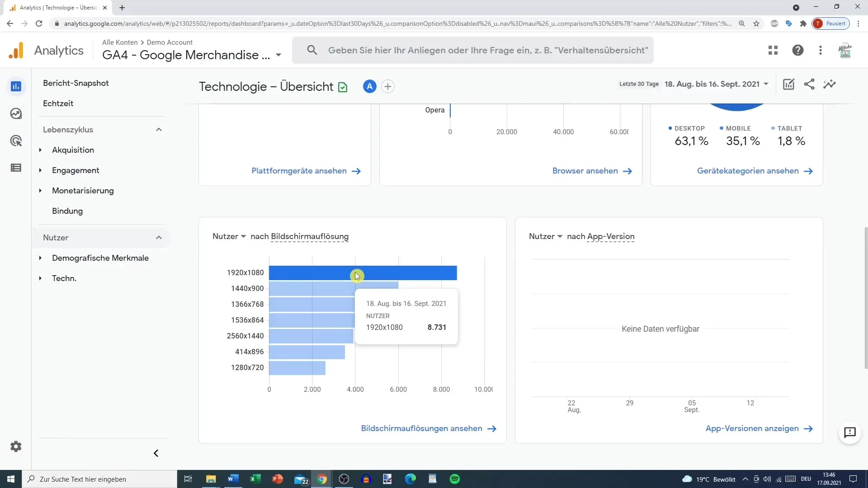This screenshot has height=488, width=868.
Task: Click Browser ansehen link
Action: [x=592, y=171]
